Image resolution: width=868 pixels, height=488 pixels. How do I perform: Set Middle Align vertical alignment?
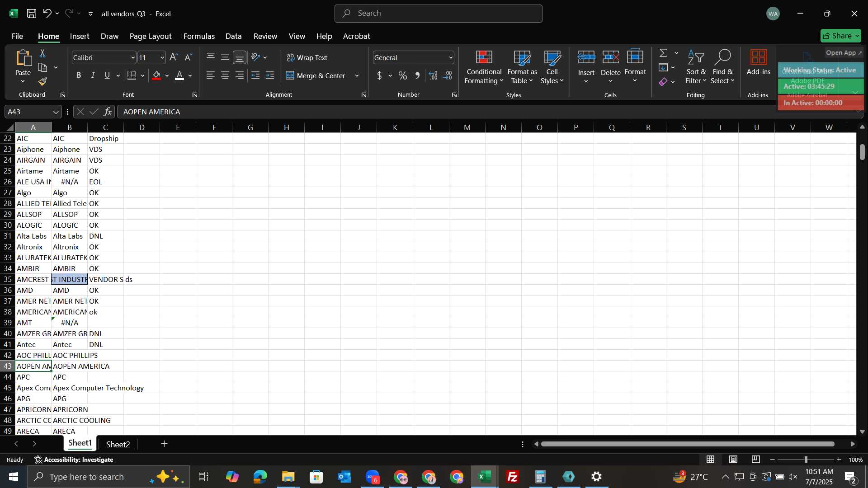coord(225,57)
